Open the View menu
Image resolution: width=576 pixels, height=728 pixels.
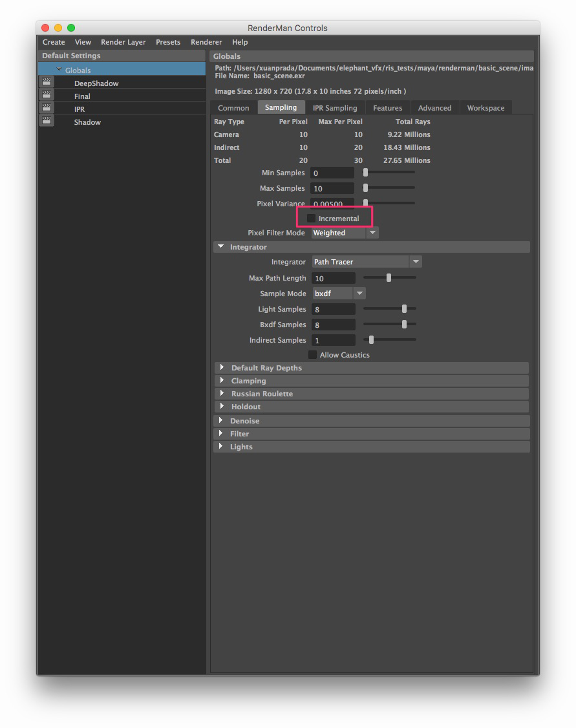[83, 42]
